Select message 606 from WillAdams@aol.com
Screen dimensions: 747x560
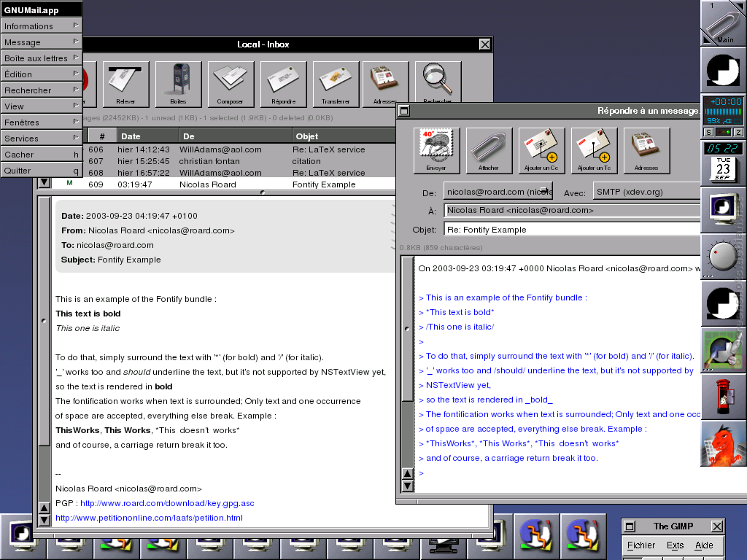coord(224,149)
